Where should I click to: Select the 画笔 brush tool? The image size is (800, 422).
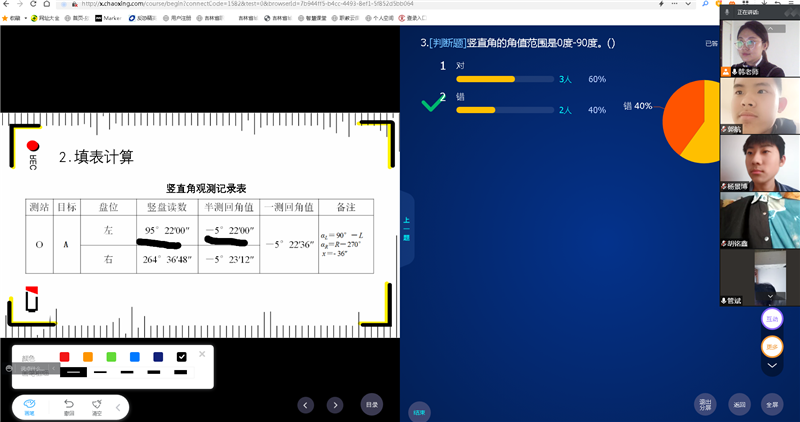pyautogui.click(x=30, y=406)
